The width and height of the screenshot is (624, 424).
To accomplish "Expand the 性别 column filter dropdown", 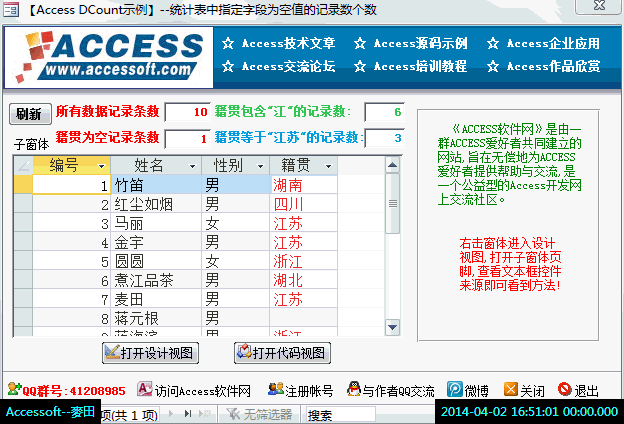I will point(261,166).
